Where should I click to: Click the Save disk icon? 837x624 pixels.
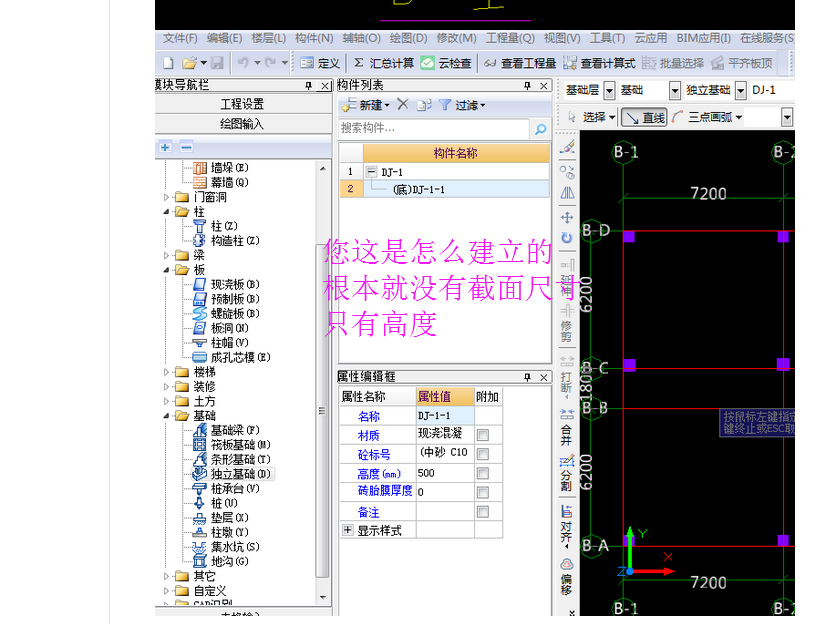pyautogui.click(x=217, y=63)
